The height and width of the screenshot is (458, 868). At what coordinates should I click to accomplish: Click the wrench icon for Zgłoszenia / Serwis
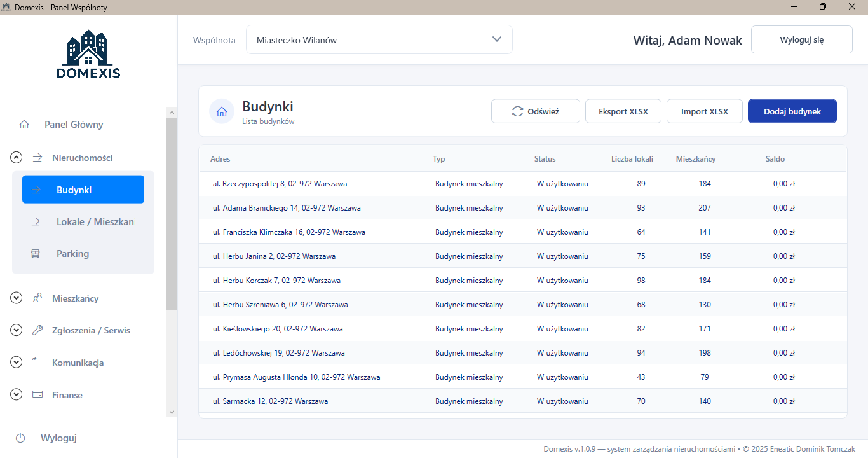pyautogui.click(x=37, y=330)
